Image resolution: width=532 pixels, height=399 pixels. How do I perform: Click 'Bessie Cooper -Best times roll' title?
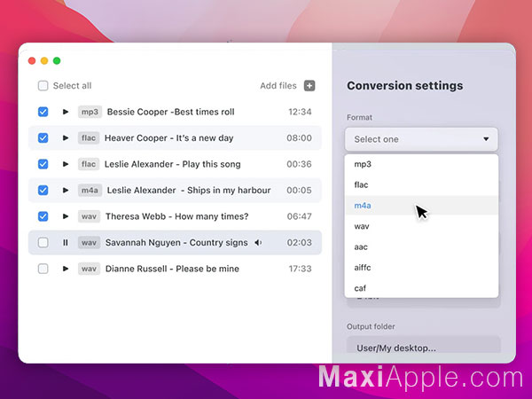(170, 112)
